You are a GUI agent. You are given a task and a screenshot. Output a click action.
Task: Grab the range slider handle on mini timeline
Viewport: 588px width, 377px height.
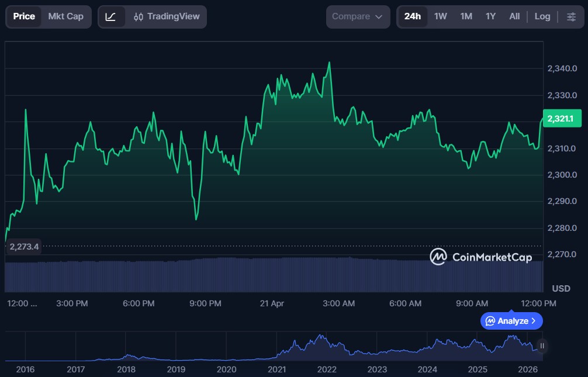542,346
